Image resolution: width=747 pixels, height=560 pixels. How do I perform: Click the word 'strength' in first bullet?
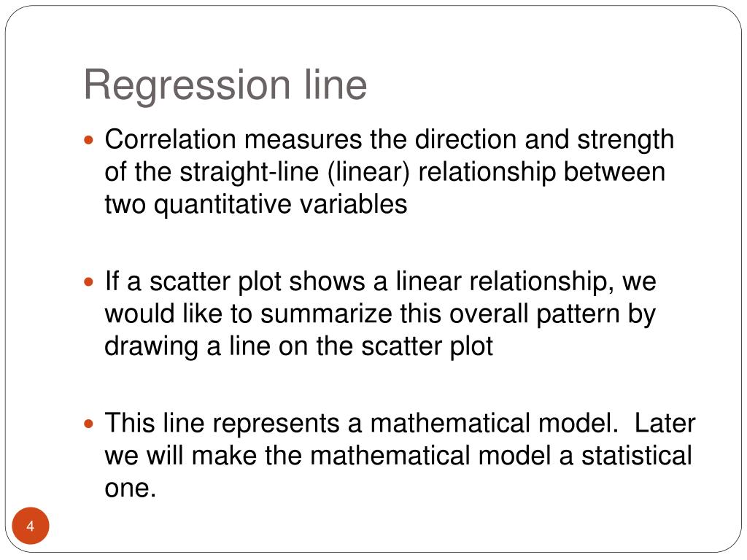point(625,139)
